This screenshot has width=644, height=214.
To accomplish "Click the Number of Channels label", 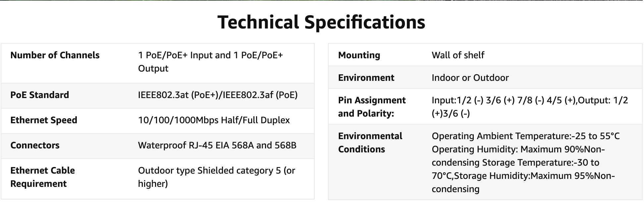I will (x=55, y=55).
